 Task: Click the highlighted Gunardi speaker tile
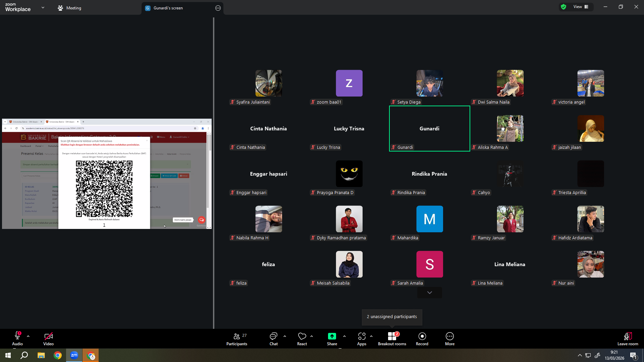[429, 129]
